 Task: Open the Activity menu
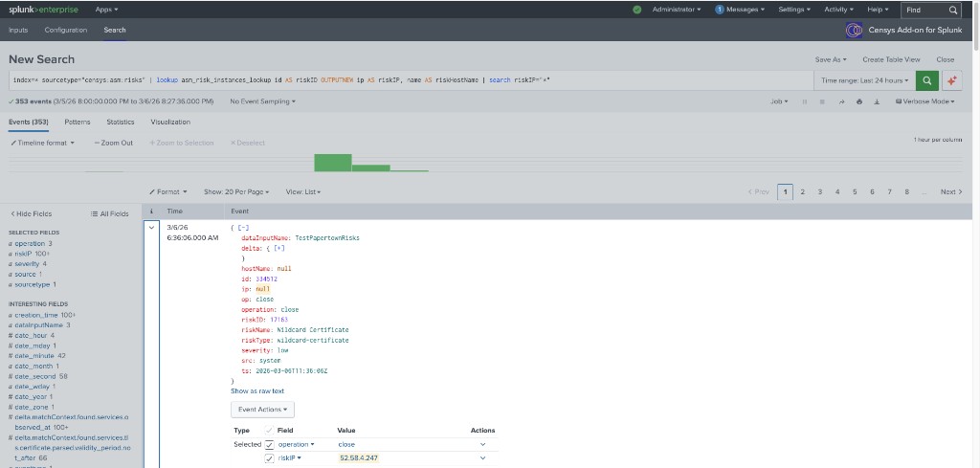(838, 10)
